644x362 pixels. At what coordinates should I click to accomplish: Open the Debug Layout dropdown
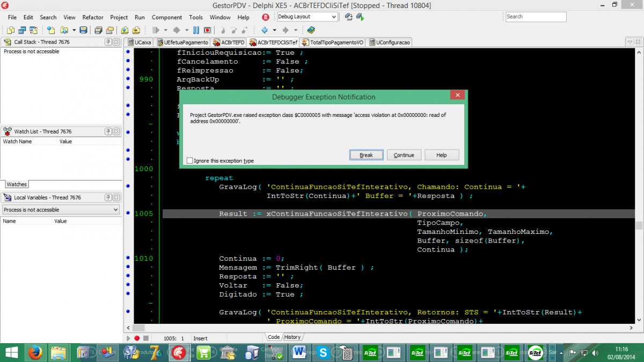333,17
